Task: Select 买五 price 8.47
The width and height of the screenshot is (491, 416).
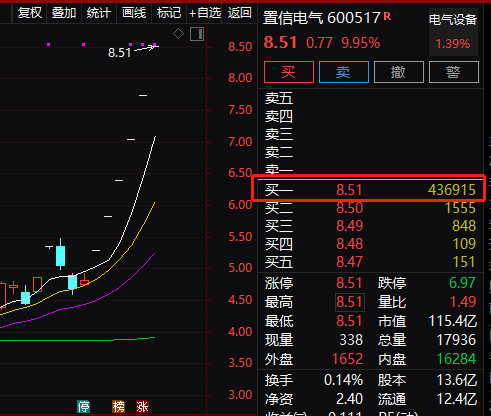Action: 349,262
